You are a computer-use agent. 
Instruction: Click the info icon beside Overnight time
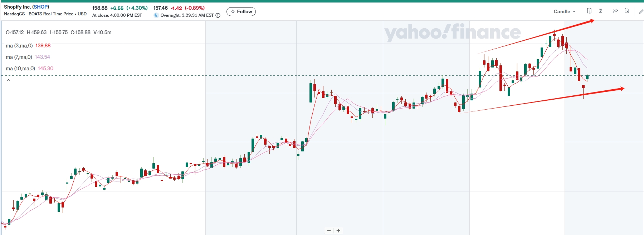tap(218, 15)
